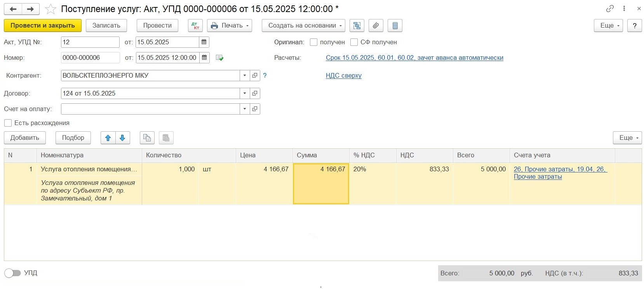Enable the СФ получен checkbox
This screenshot has width=644, height=289.
tap(354, 42)
